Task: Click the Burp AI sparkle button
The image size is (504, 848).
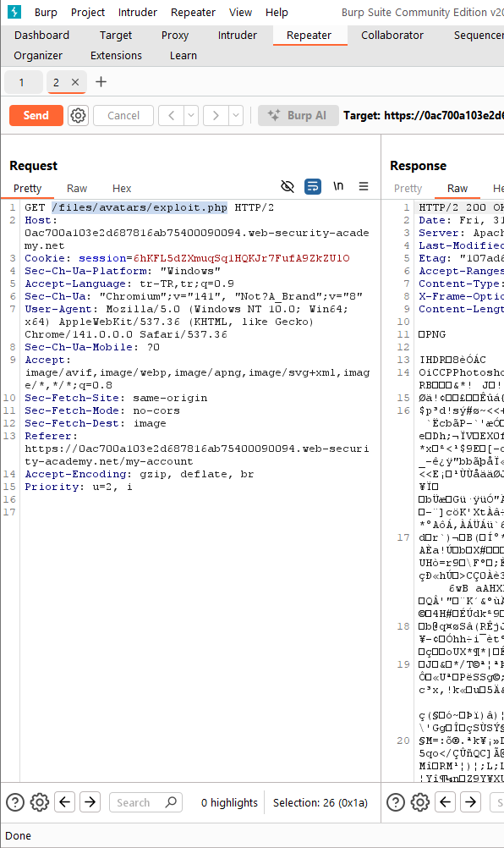Action: pyautogui.click(x=299, y=115)
